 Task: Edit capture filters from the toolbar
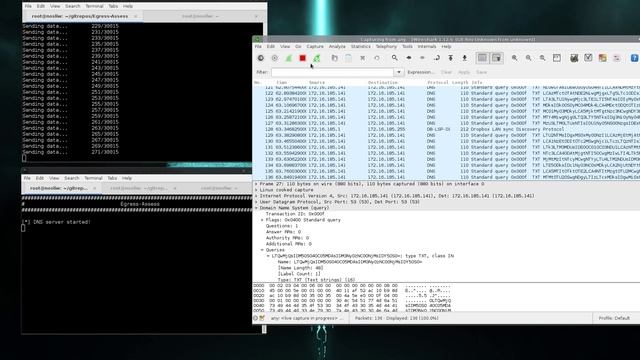tap(574, 58)
